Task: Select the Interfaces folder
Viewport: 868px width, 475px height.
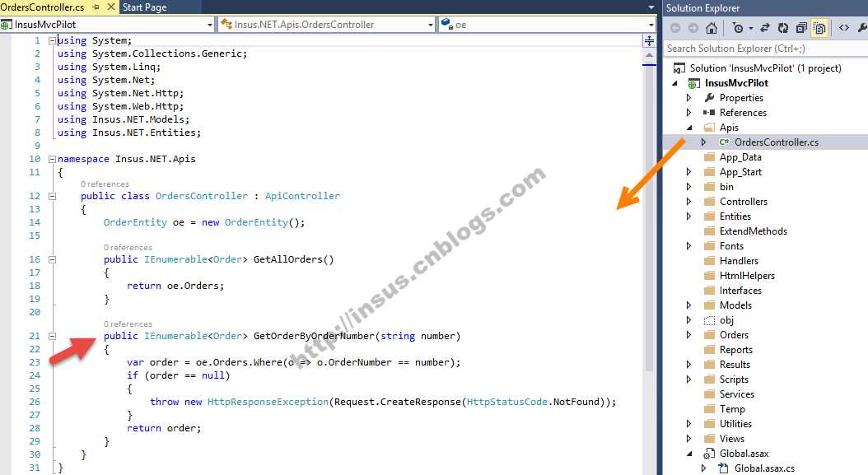Action: pos(740,291)
